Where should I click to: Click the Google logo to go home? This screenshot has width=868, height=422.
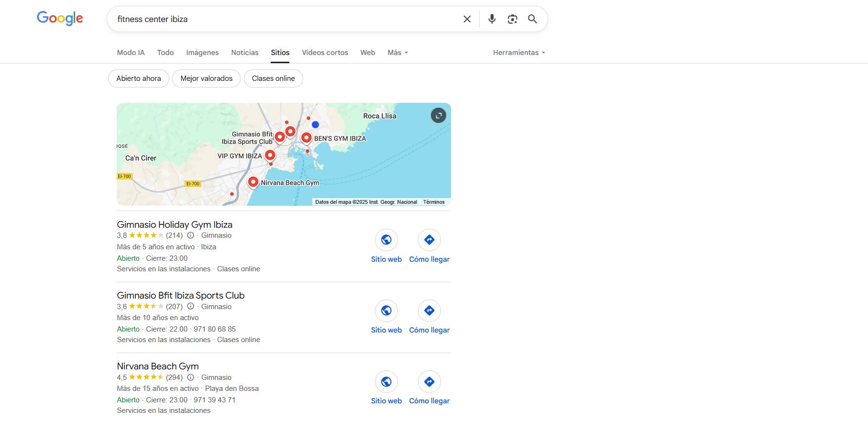point(60,18)
